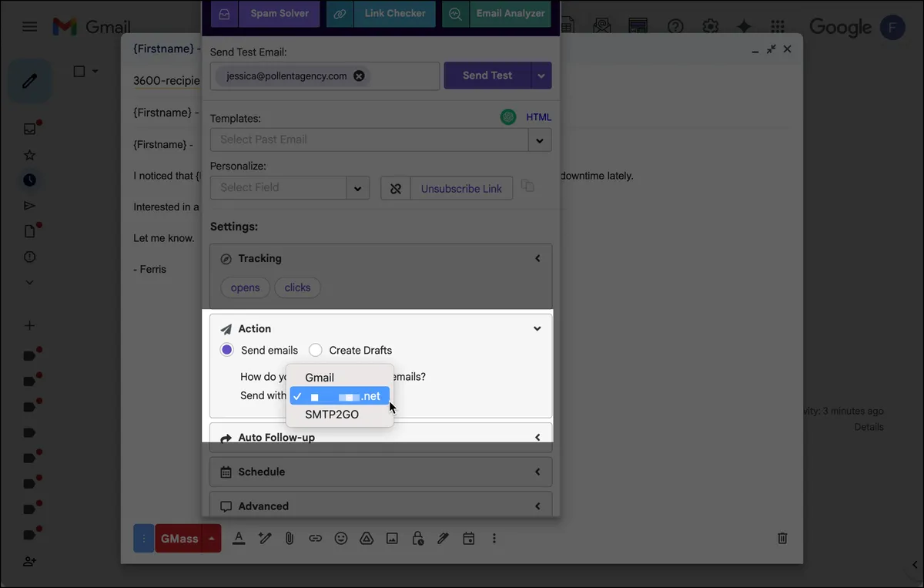Open Snoozed clock icon in sidebar
The height and width of the screenshot is (588, 924).
(29, 180)
